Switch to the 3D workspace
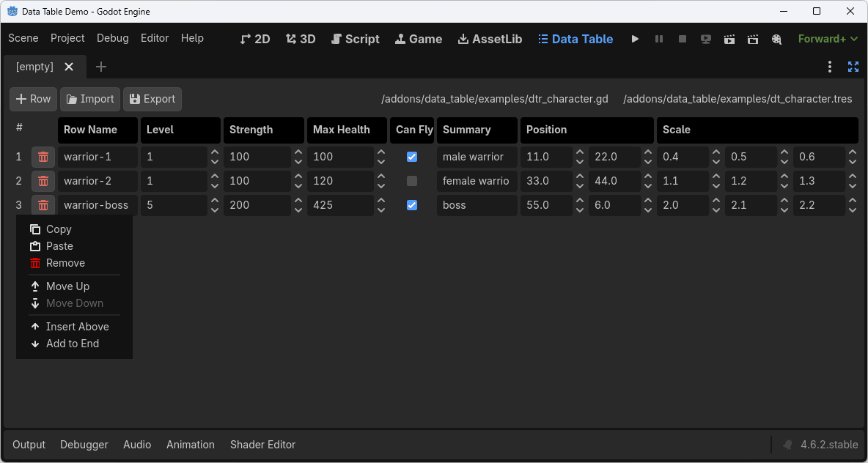868x463 pixels. [301, 39]
